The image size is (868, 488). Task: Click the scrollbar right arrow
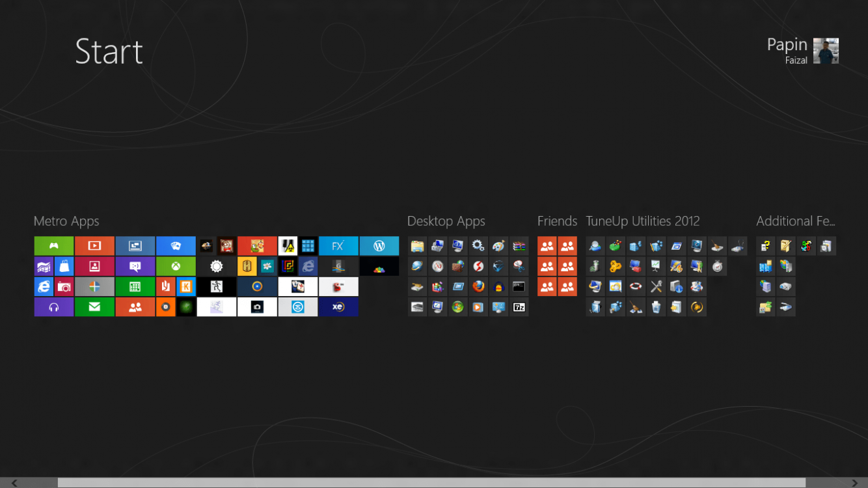[x=854, y=483]
